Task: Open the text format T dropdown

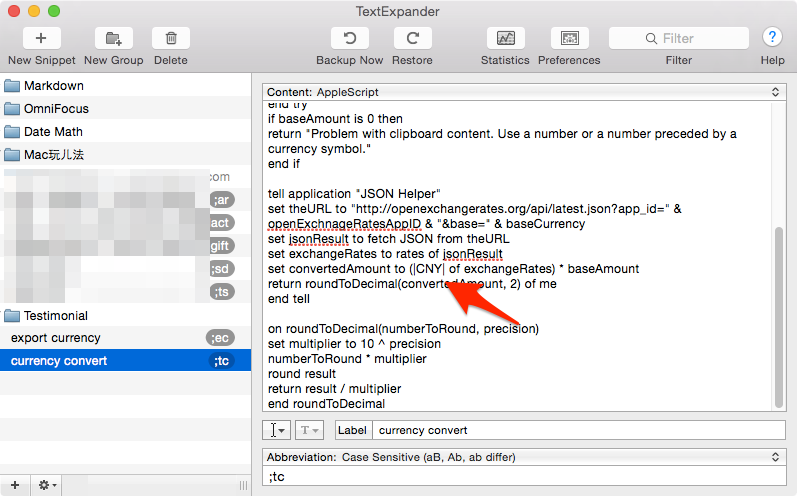Action: pos(309,430)
